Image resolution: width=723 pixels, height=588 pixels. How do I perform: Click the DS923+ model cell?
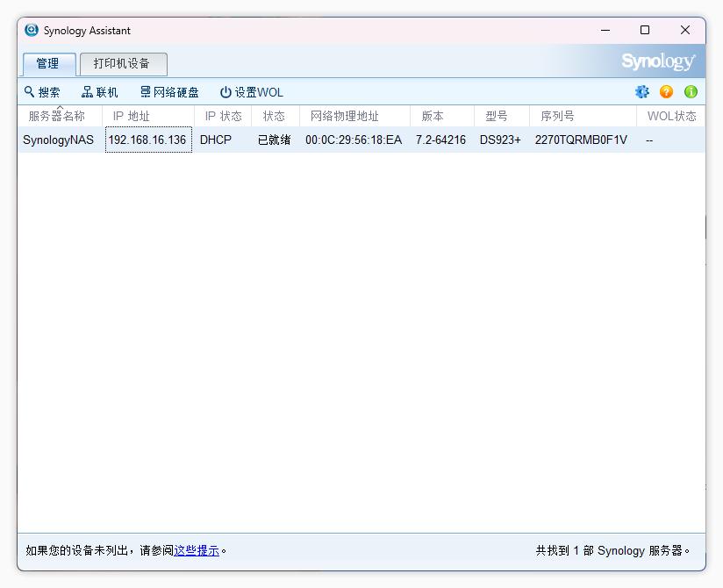[x=500, y=140]
